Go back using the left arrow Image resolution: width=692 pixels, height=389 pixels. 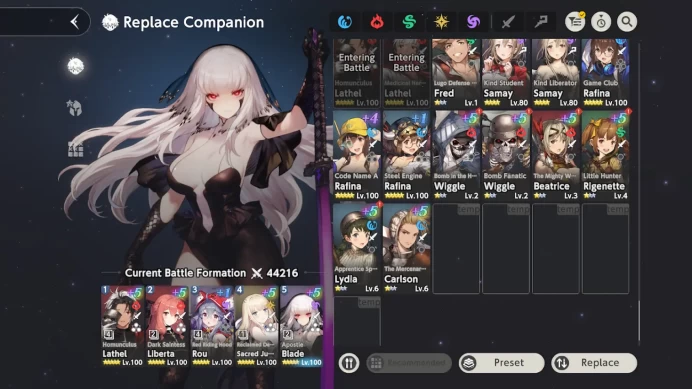[75, 22]
